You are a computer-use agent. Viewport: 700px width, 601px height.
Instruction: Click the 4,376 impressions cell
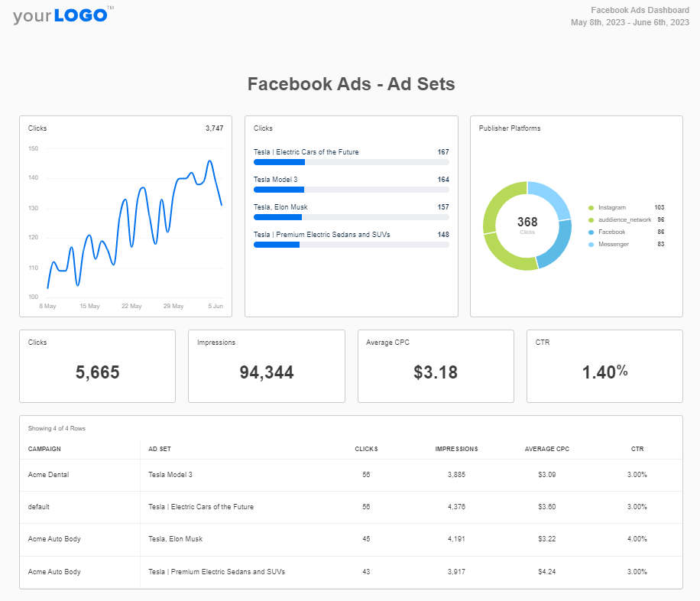(456, 507)
